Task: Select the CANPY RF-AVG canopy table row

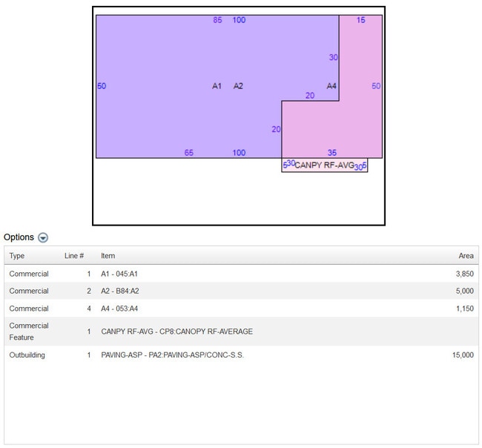Action: pyautogui.click(x=176, y=332)
